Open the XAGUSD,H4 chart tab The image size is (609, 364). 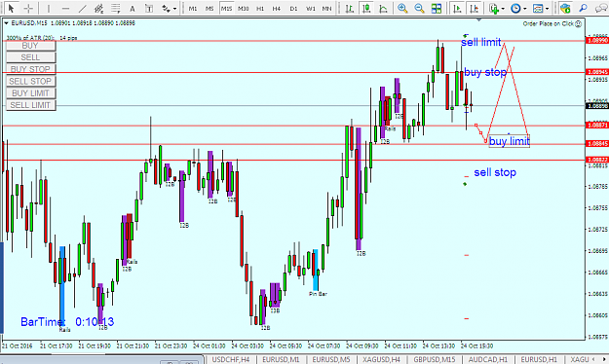tap(381, 360)
